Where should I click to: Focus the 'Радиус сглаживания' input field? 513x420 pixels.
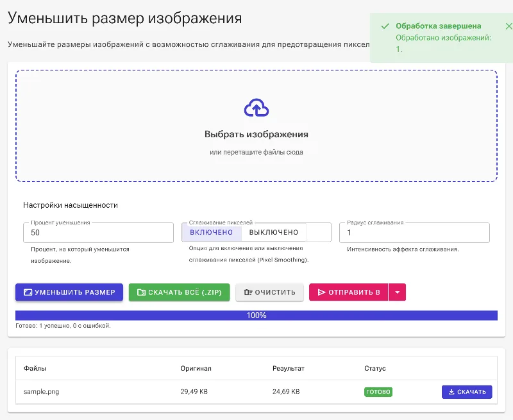414,233
